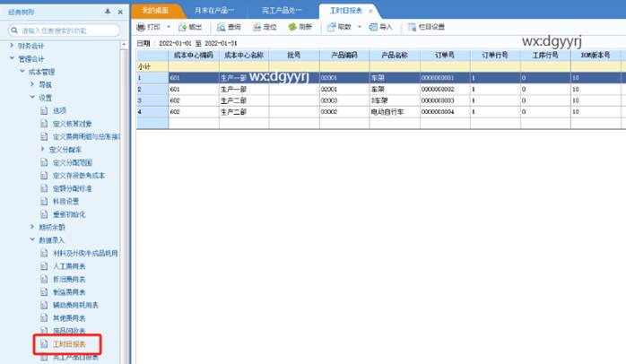Click the 批号 column header

[x=294, y=55]
